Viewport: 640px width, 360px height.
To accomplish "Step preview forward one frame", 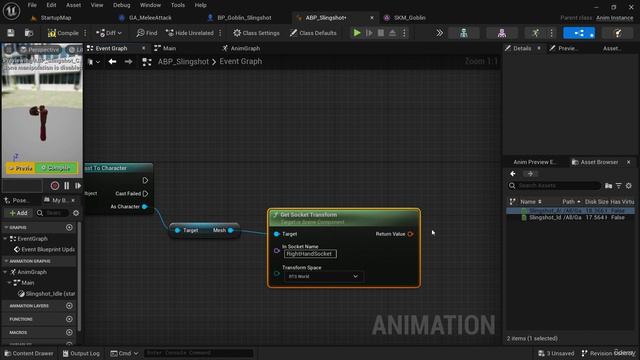I will pyautogui.click(x=78, y=186).
